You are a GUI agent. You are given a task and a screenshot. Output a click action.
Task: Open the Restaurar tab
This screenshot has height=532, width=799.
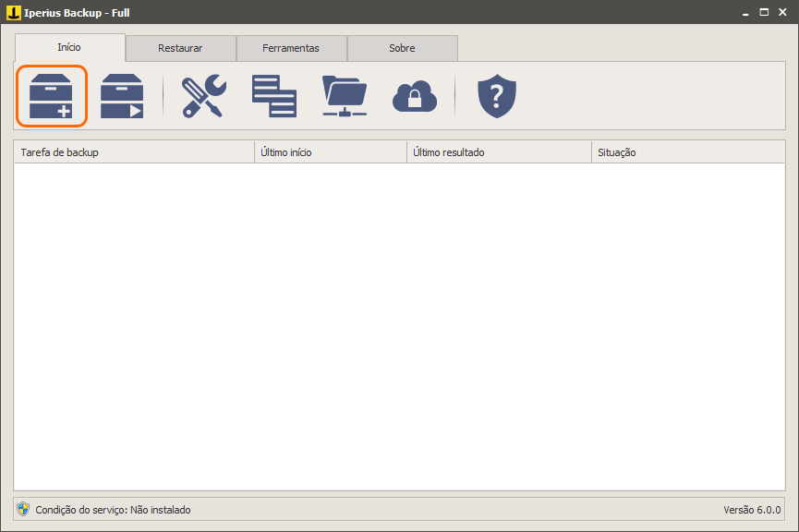[x=180, y=48]
